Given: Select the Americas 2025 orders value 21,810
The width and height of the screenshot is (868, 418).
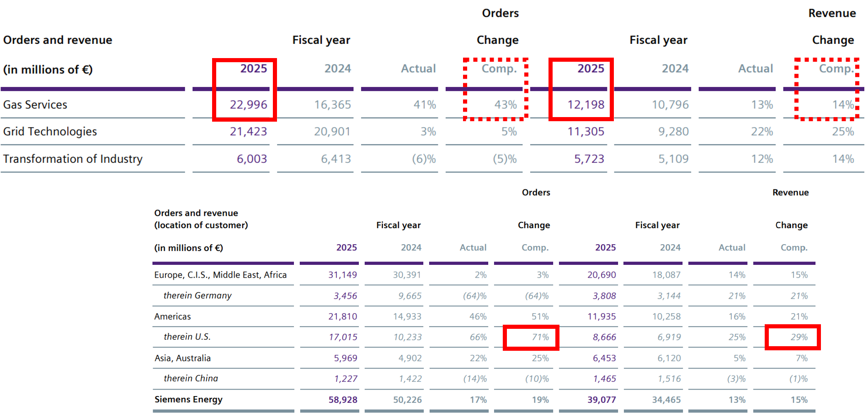Looking at the screenshot, I should coord(342,316).
